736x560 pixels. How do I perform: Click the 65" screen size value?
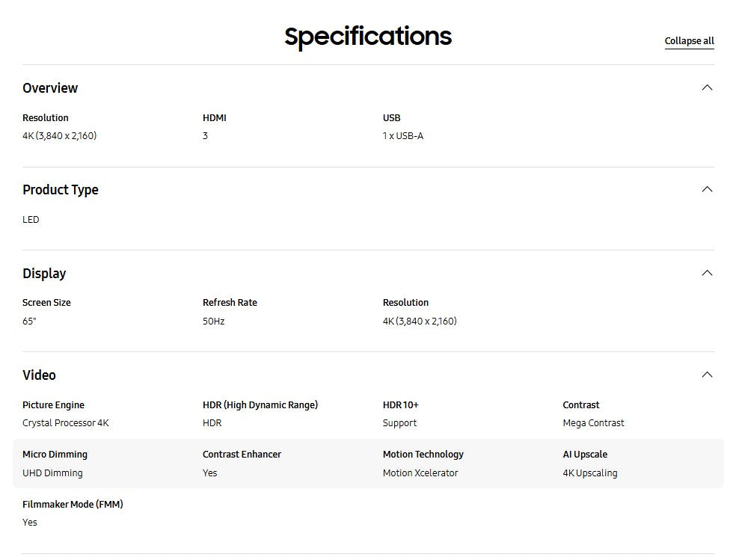pyautogui.click(x=29, y=321)
